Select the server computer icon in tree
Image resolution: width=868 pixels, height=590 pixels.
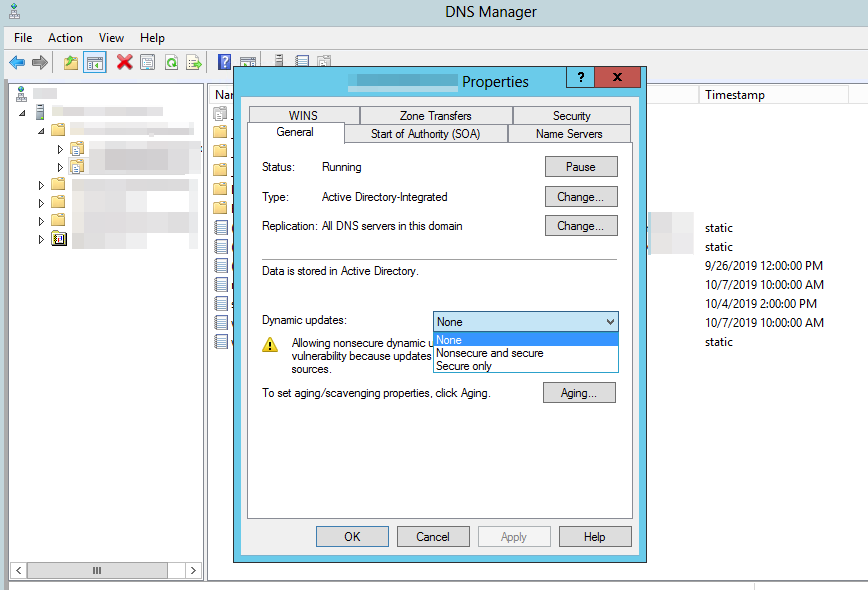click(x=40, y=112)
